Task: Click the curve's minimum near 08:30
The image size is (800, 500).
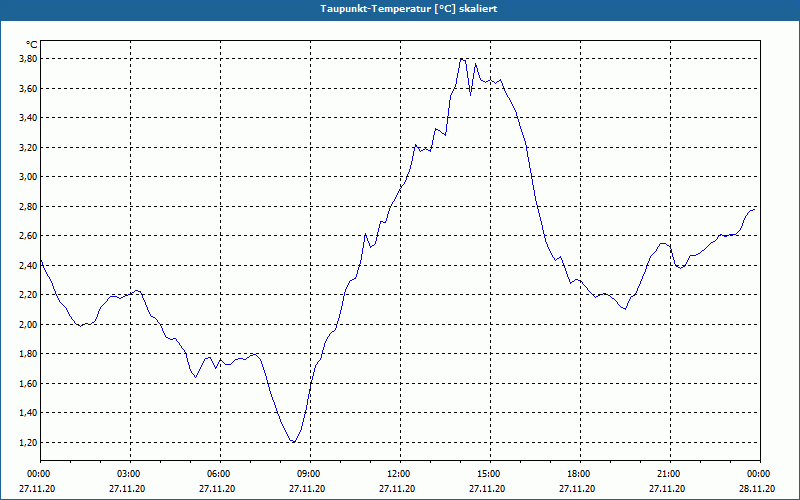Action: tap(293, 441)
